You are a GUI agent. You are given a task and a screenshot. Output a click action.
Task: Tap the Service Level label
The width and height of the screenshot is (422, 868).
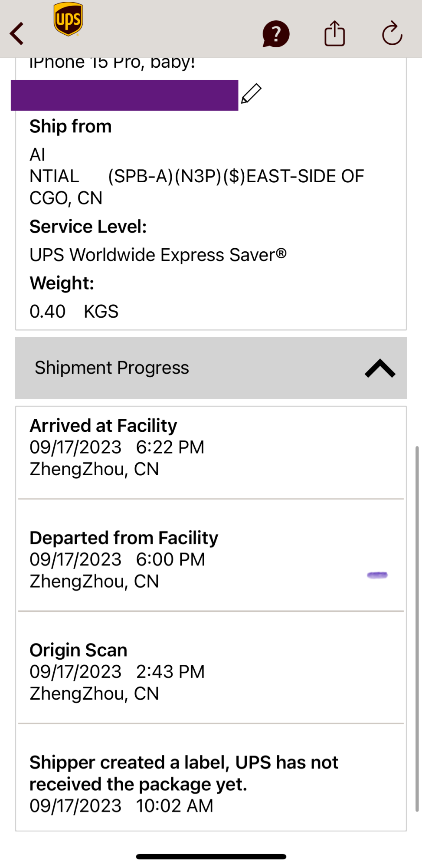coord(88,227)
